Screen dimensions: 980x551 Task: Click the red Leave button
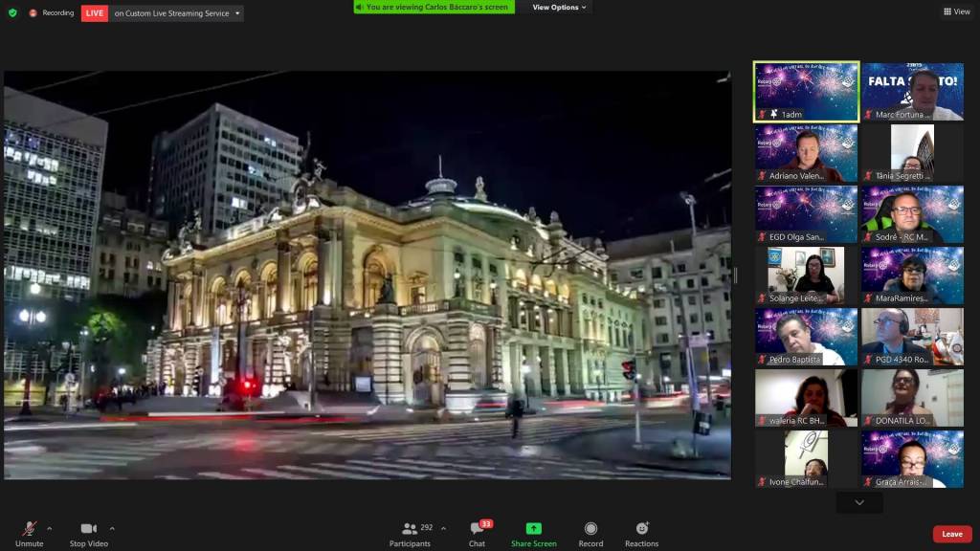(952, 534)
